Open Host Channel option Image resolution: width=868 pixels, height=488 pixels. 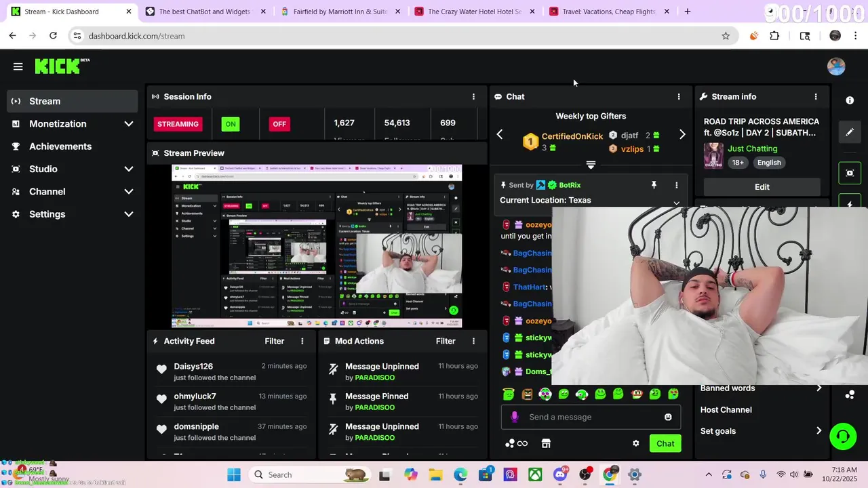[726, 410]
